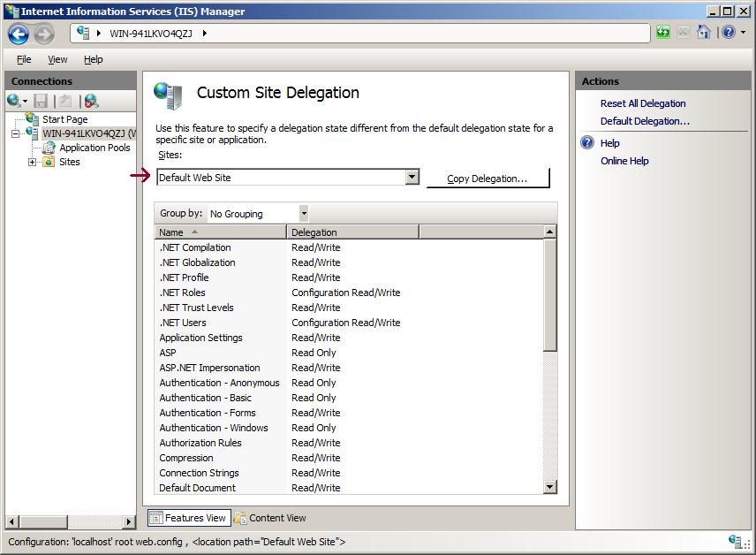Click the Start Page icon in tree
The width and height of the screenshot is (756, 555).
pyautogui.click(x=33, y=118)
